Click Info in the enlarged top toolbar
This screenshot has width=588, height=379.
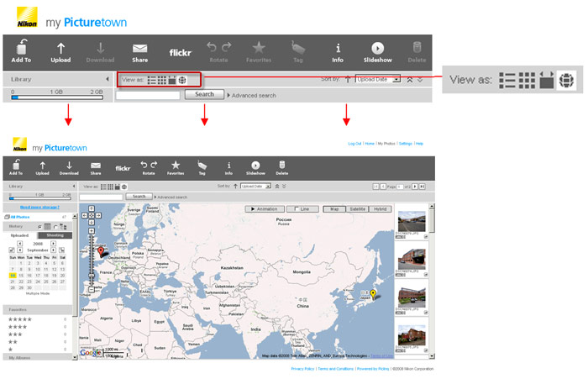tap(338, 53)
